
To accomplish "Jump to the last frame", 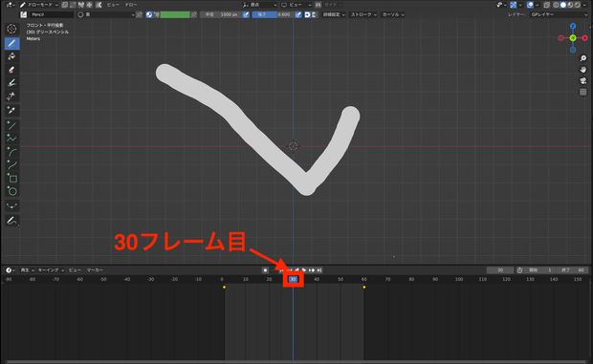I will tap(319, 270).
